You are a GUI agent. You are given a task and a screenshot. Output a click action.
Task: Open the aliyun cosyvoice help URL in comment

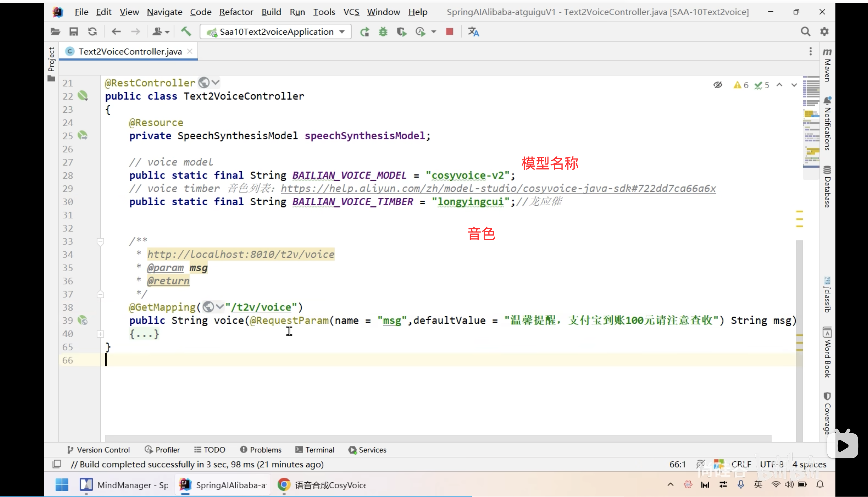(498, 189)
